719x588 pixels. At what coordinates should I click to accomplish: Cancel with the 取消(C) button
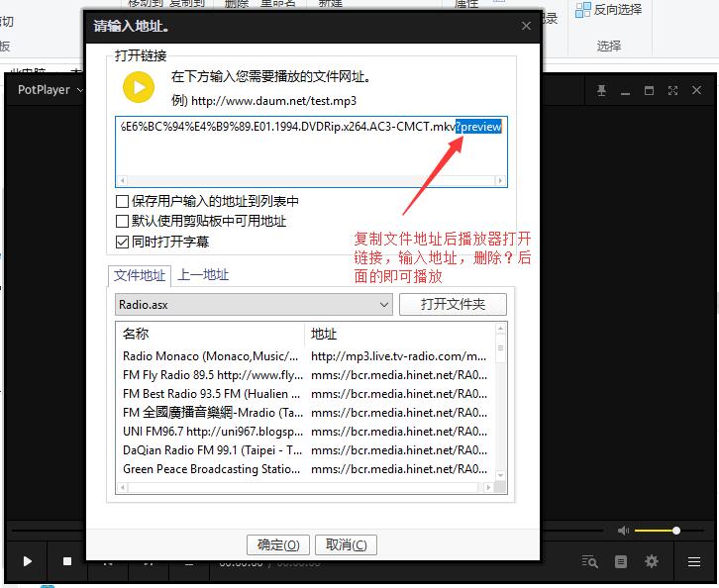tap(346, 544)
